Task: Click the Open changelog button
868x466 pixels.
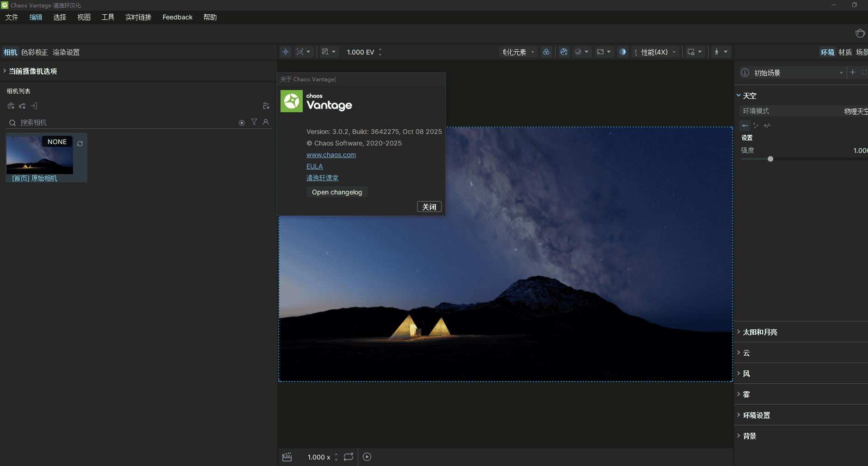Action: pos(337,192)
